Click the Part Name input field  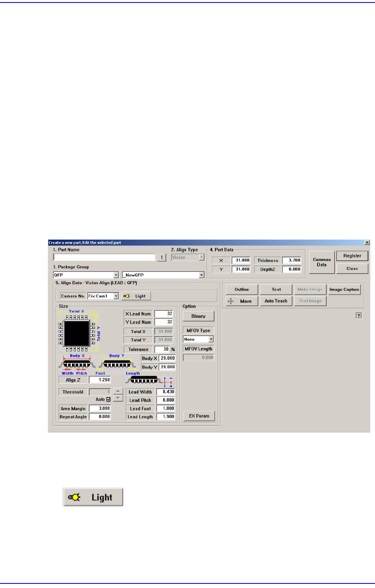tap(104, 257)
